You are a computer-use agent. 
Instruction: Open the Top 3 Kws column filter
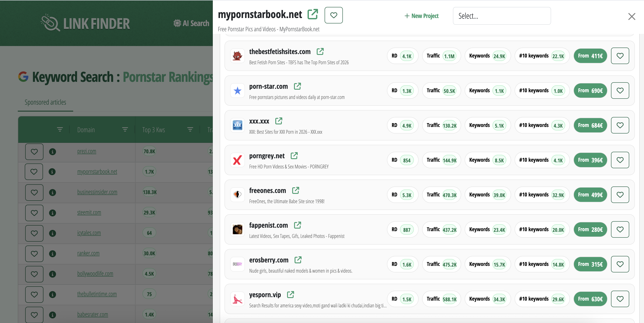(x=190, y=130)
